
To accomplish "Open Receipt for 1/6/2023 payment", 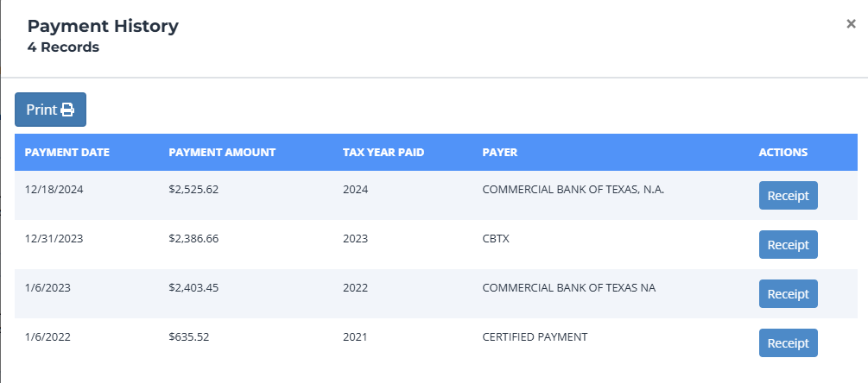I will point(788,293).
